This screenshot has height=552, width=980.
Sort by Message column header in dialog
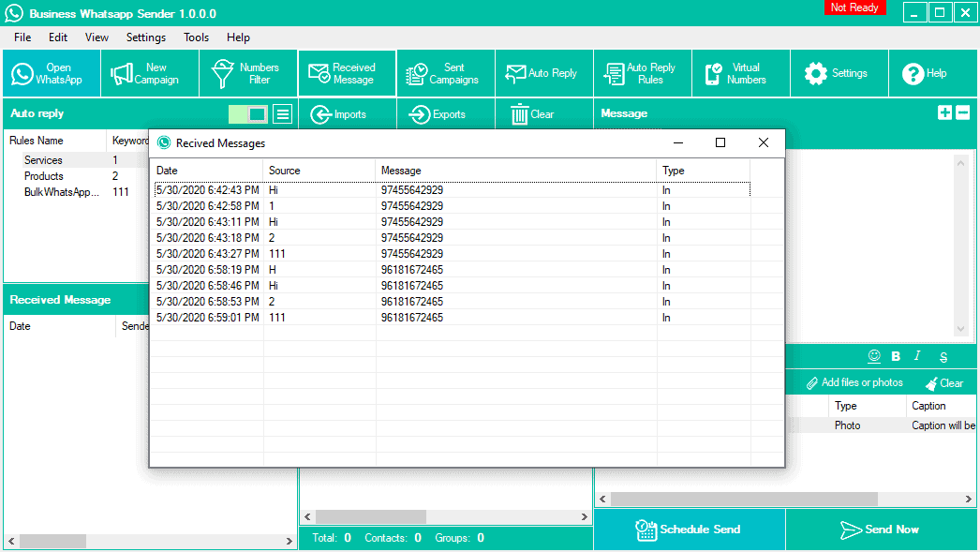(516, 171)
